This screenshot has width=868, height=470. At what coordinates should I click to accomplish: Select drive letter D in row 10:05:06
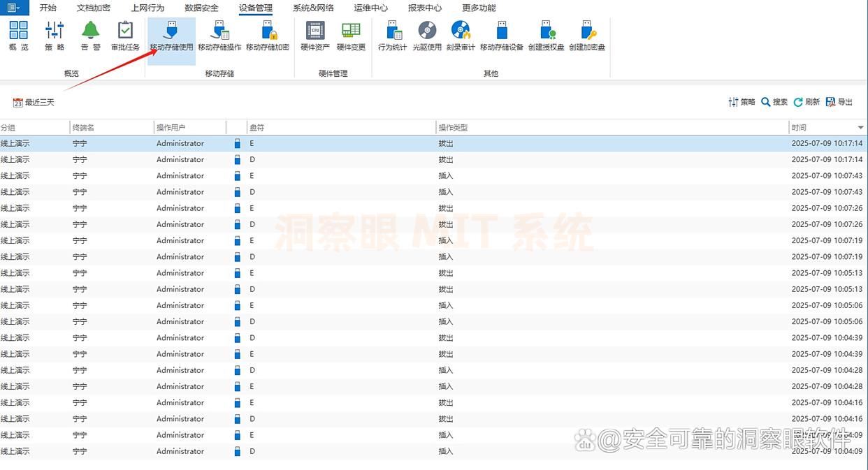[x=252, y=321]
